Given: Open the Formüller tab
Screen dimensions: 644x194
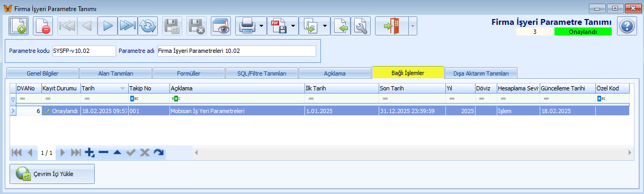Looking at the screenshot, I should pos(189,73).
